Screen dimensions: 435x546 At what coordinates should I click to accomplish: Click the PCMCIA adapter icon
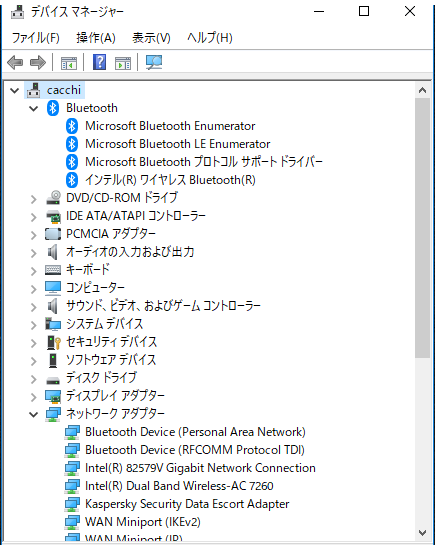53,234
